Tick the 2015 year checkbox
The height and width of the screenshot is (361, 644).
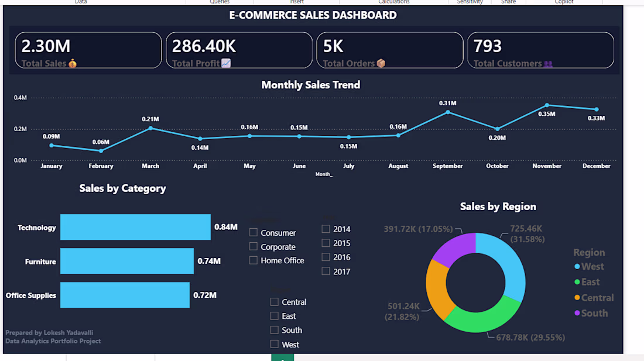pos(326,243)
